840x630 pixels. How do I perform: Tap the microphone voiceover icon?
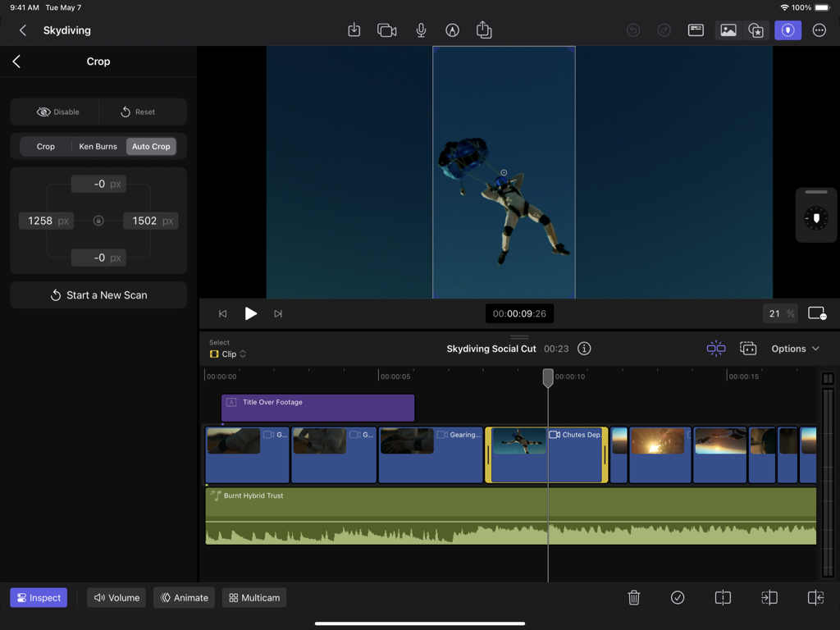(x=421, y=30)
